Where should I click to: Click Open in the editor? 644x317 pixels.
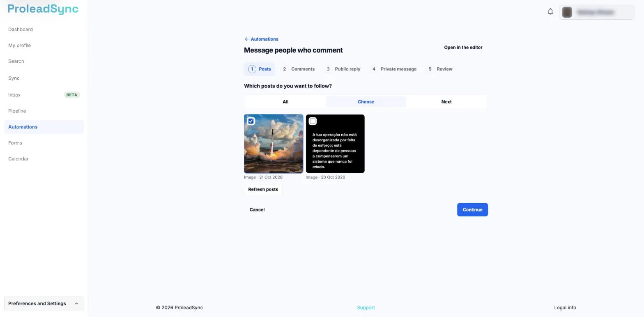click(x=463, y=48)
